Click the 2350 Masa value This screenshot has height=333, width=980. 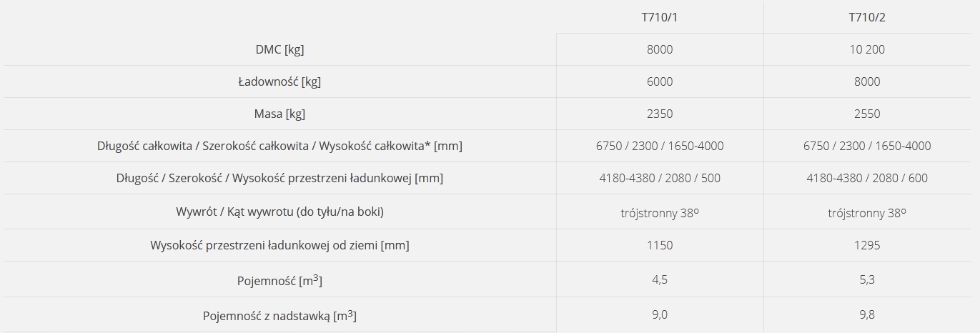pos(659,114)
